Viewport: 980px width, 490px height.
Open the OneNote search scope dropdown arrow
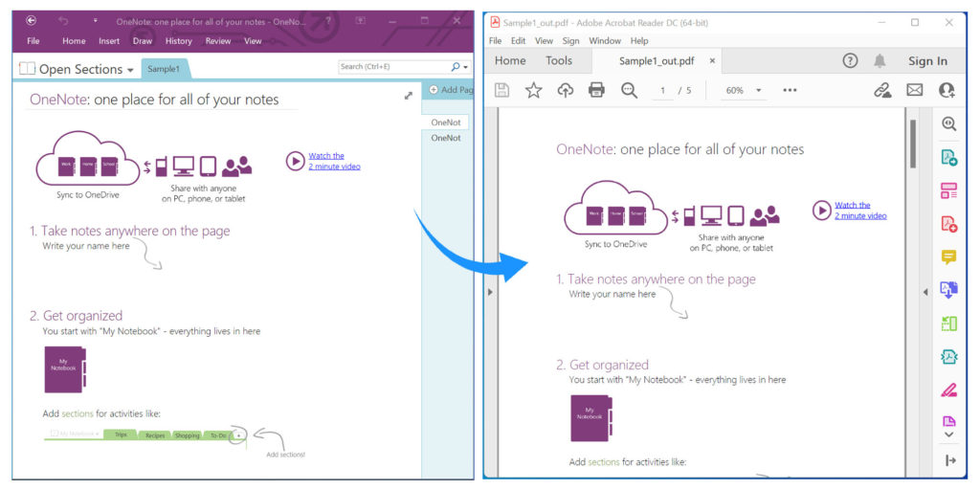click(x=466, y=67)
